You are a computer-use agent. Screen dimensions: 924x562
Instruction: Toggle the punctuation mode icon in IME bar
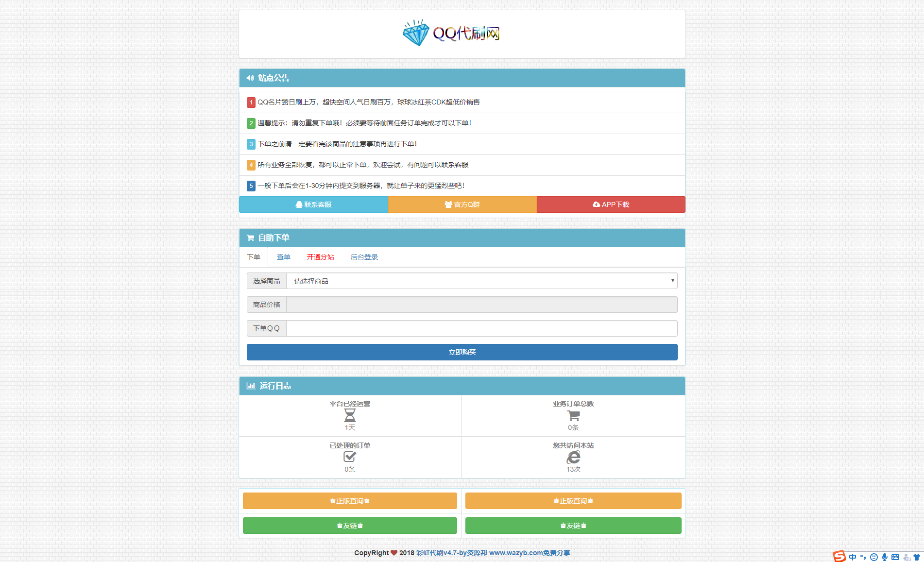863,557
